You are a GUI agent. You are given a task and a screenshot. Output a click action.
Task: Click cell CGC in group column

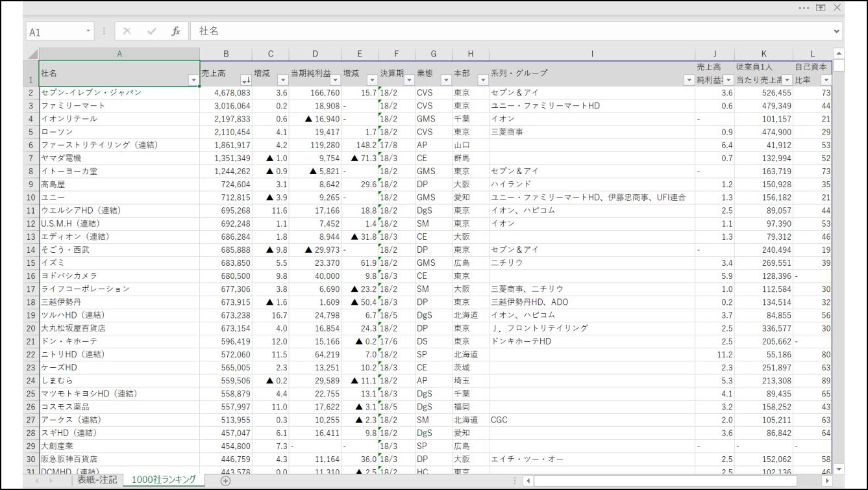click(x=592, y=420)
